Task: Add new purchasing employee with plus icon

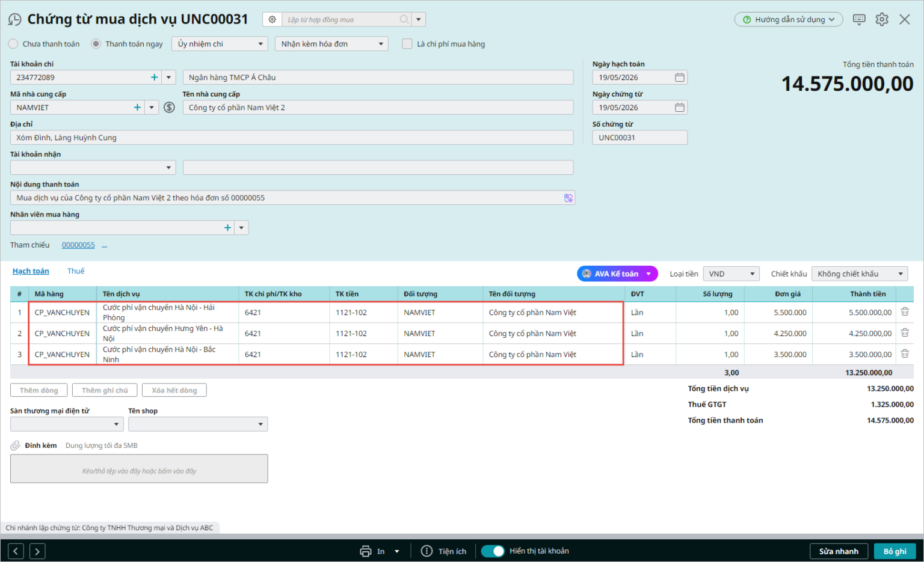Action: coord(227,227)
